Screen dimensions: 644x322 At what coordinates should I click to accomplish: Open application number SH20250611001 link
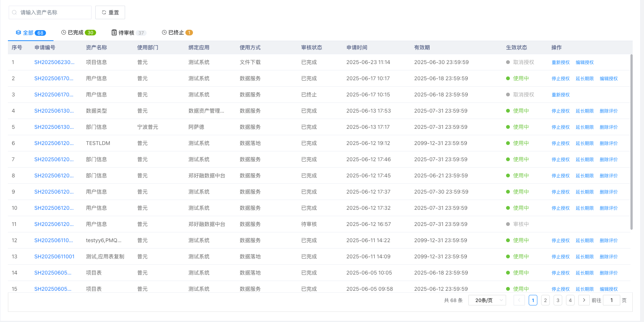coord(54,256)
